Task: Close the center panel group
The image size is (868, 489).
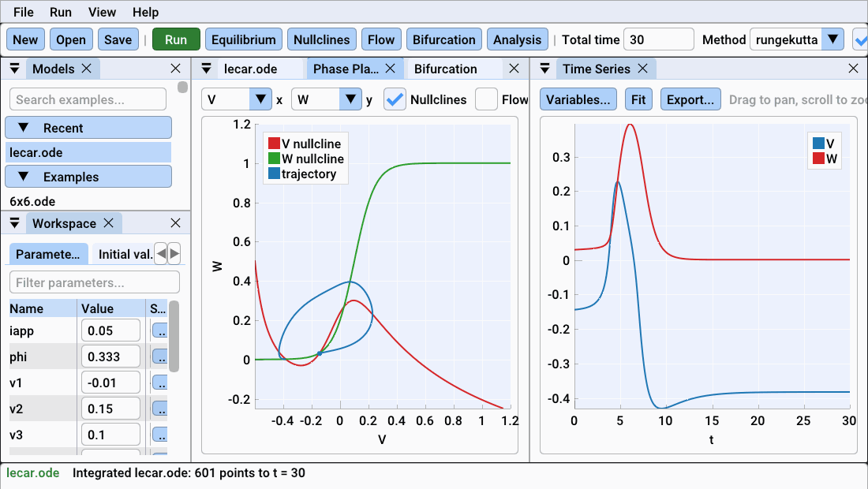Action: [514, 69]
